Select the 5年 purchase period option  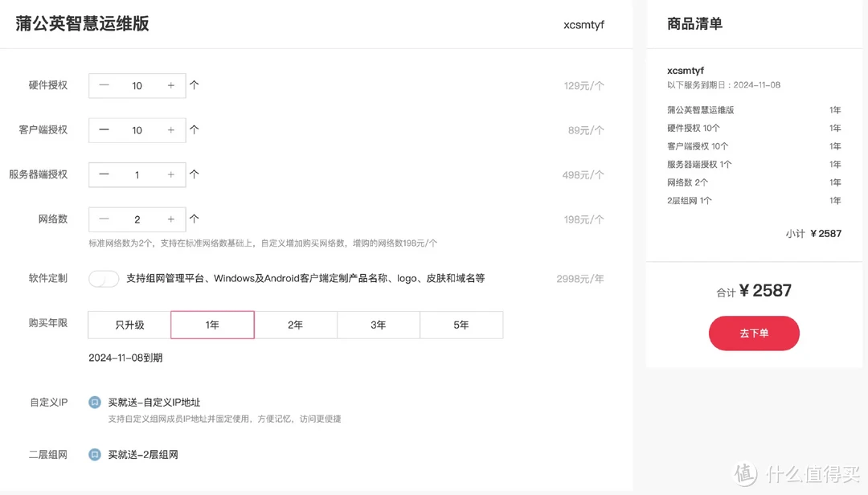(x=461, y=325)
